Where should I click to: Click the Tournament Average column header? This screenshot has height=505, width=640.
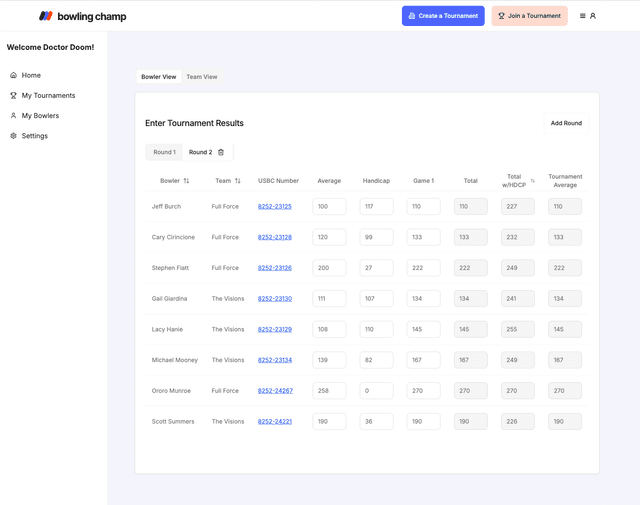point(565,180)
